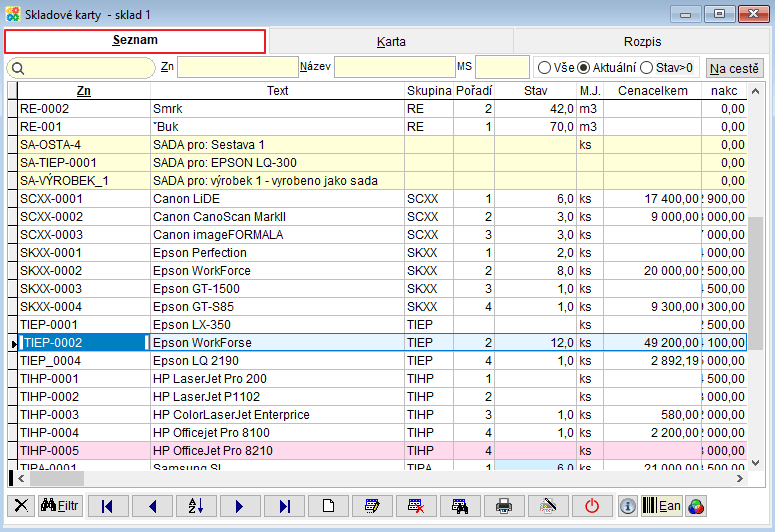The image size is (775, 532).
Task: Click the Stav column header
Action: (535, 90)
